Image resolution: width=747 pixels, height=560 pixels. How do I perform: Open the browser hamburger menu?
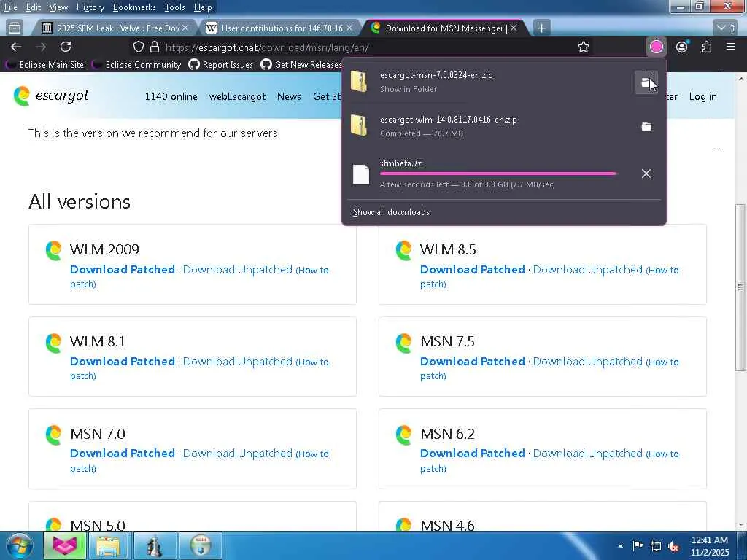[731, 47]
